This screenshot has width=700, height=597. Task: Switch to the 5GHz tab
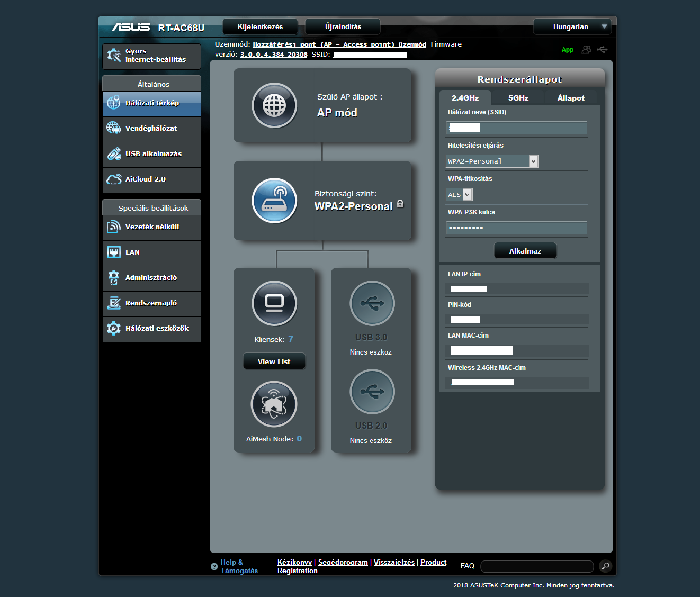click(518, 98)
